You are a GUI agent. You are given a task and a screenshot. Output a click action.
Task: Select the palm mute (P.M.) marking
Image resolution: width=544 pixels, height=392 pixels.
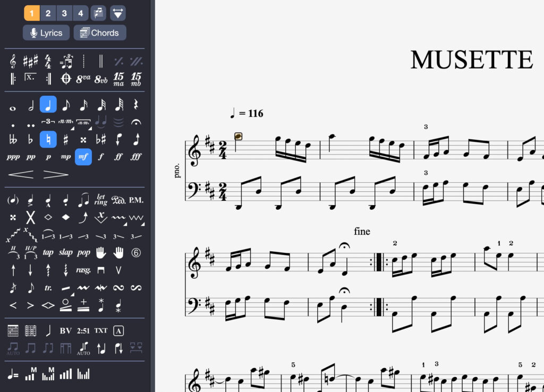tap(137, 200)
